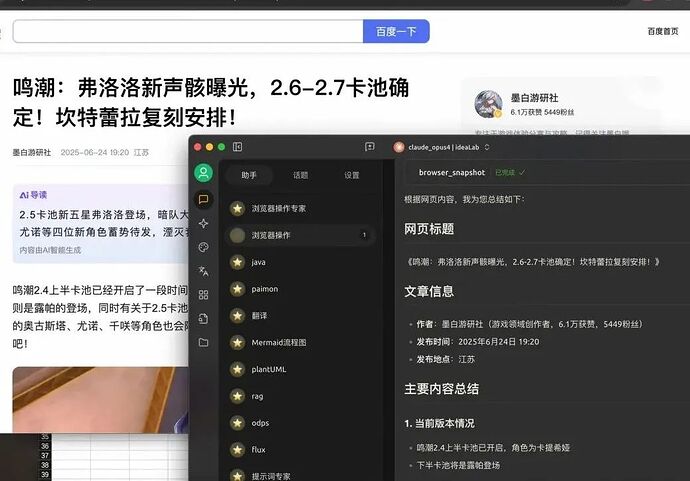Screen dimensions: 690x481
Task: Expand the claude_opus4 model selector
Action: [440, 147]
